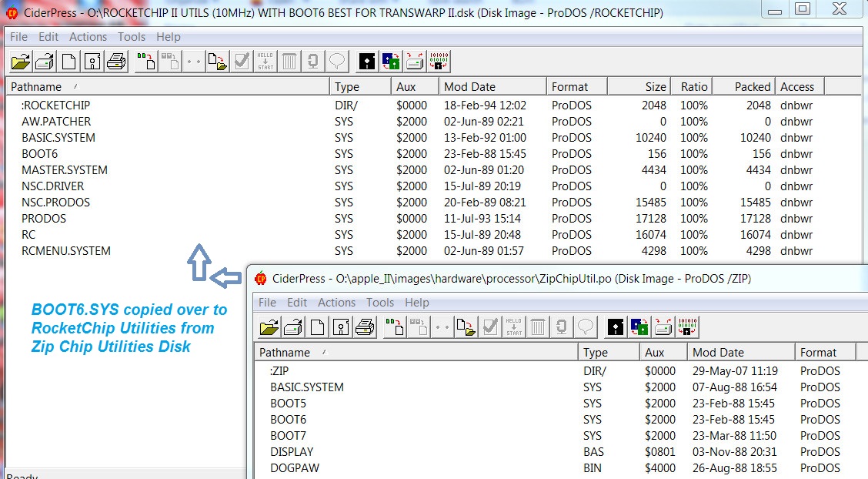Screen dimensions: 868x479
Task: Click New archive blank page icon in ROCKETCHIP window
Action: click(68, 61)
